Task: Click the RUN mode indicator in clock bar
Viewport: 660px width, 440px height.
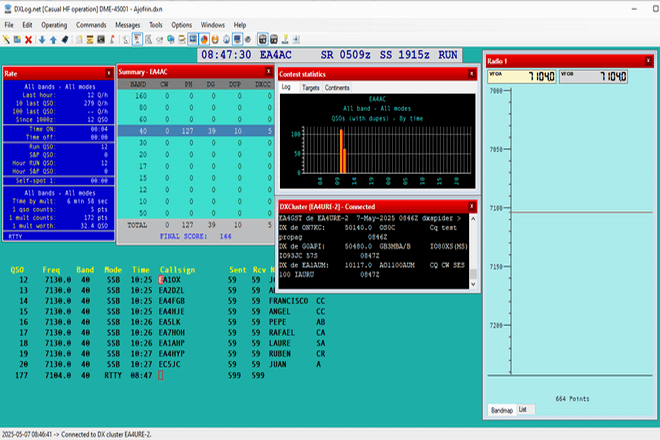Action: pyautogui.click(x=448, y=55)
